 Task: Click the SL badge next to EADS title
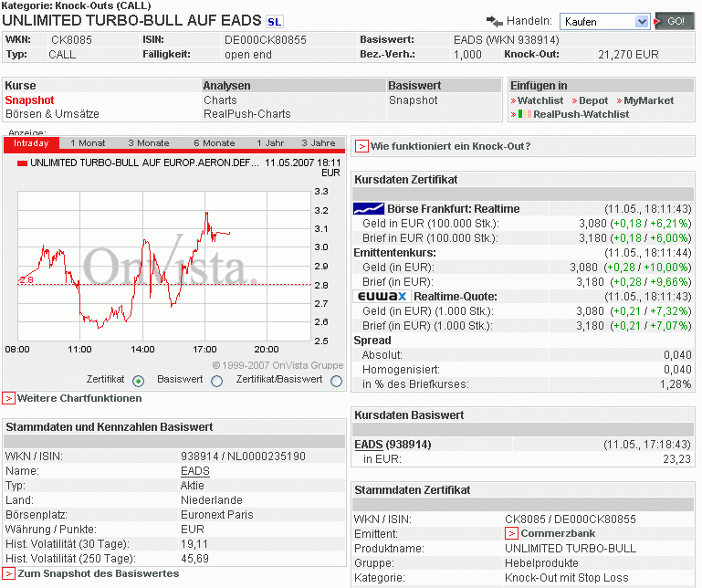pos(274,21)
